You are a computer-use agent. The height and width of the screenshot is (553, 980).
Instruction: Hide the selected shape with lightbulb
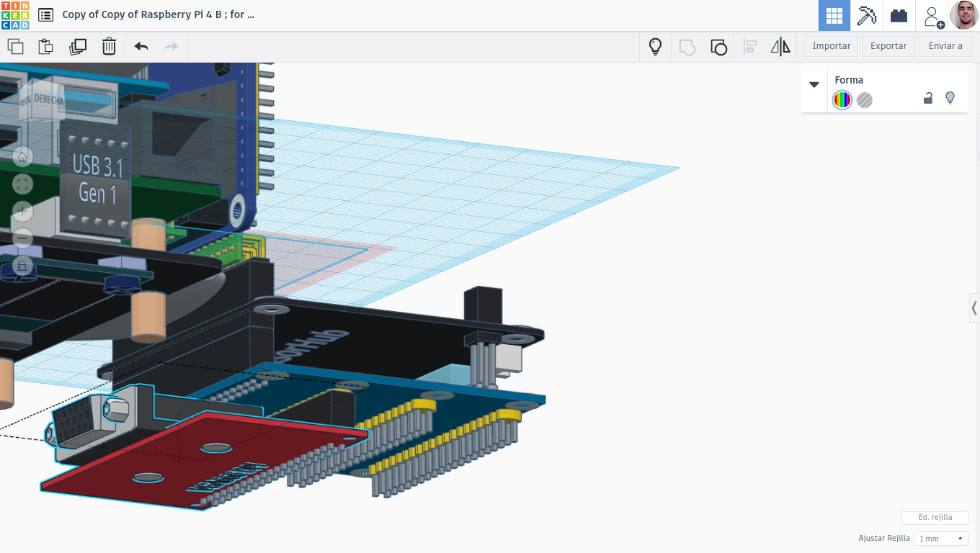point(950,98)
